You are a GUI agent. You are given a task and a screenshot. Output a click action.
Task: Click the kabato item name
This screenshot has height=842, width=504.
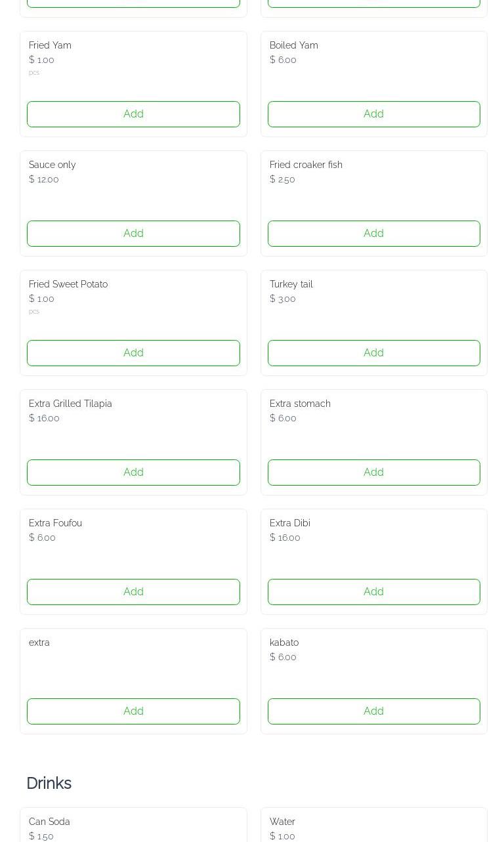coord(283,642)
